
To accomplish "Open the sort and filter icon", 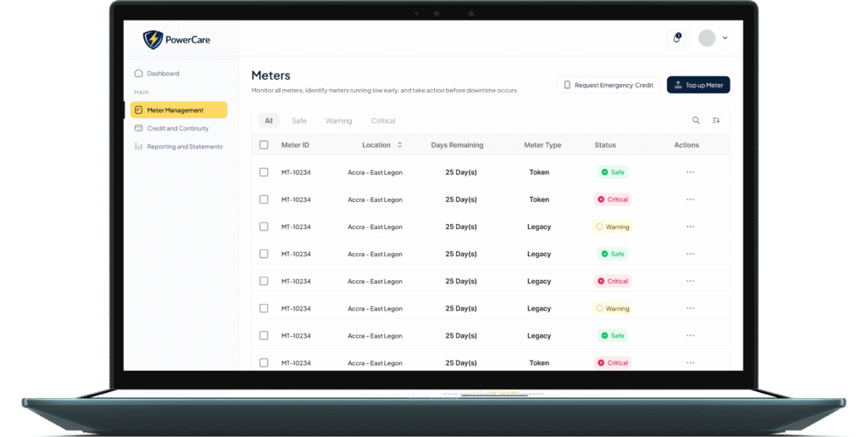I will point(716,120).
